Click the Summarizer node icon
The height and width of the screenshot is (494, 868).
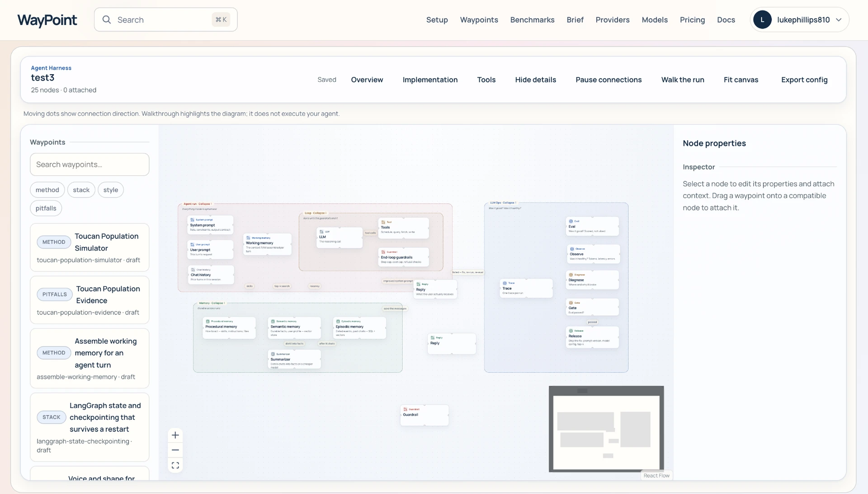click(x=273, y=354)
